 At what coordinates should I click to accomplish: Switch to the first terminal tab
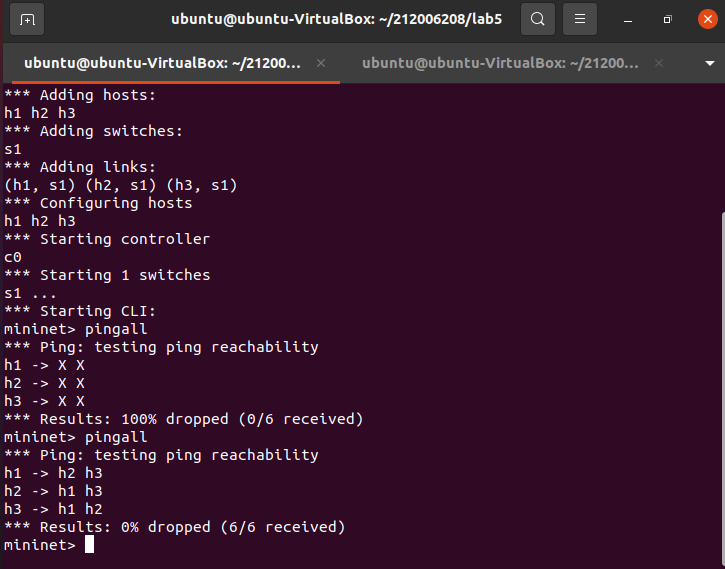[160, 63]
